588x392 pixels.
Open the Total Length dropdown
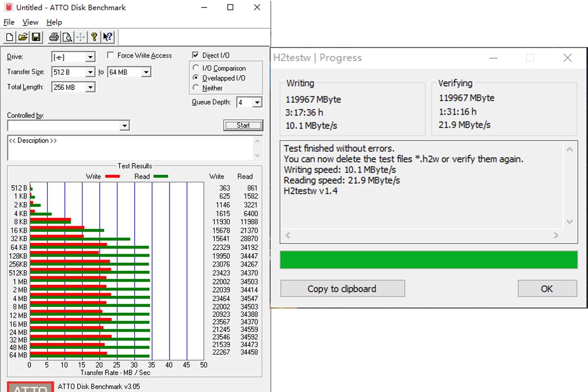90,87
